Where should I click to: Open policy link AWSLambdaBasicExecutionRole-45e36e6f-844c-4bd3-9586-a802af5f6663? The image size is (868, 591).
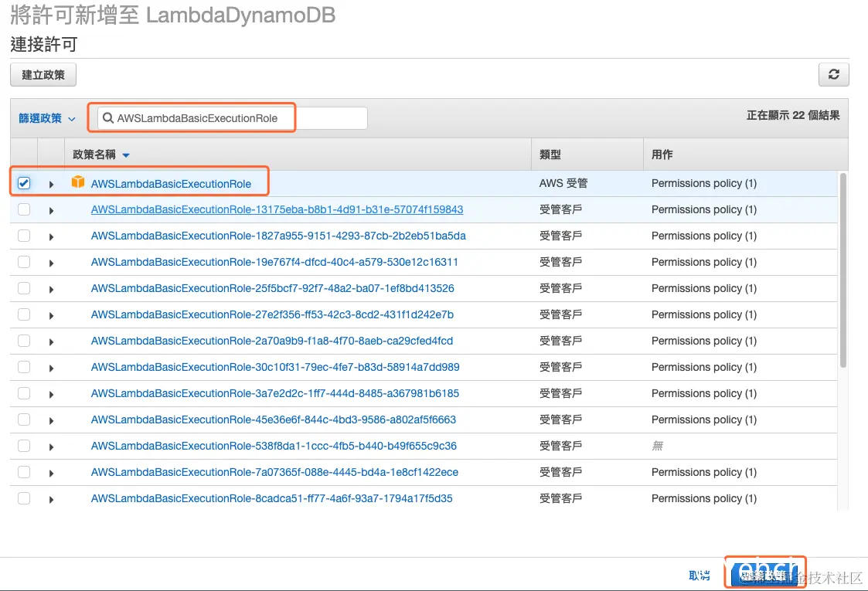click(274, 419)
